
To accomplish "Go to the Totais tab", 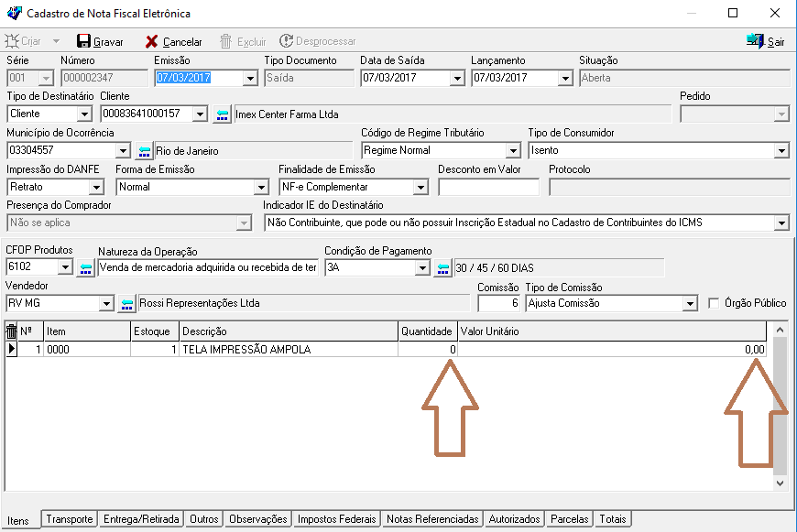I will tap(612, 519).
